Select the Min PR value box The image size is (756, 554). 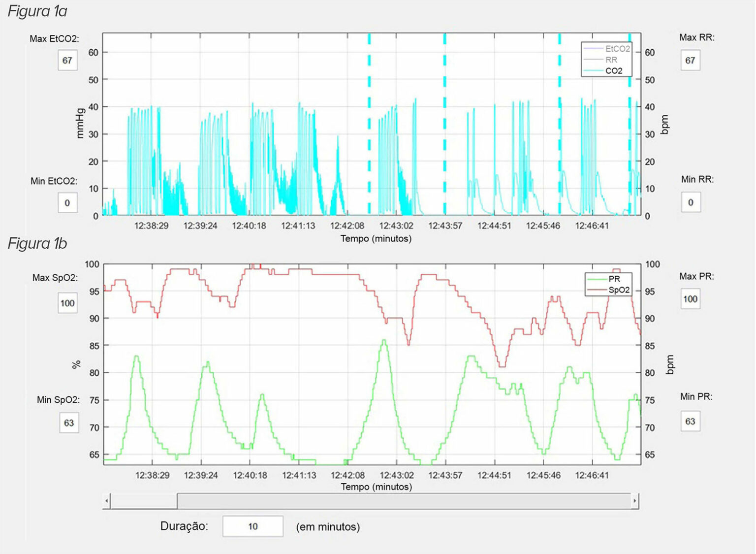[690, 422]
